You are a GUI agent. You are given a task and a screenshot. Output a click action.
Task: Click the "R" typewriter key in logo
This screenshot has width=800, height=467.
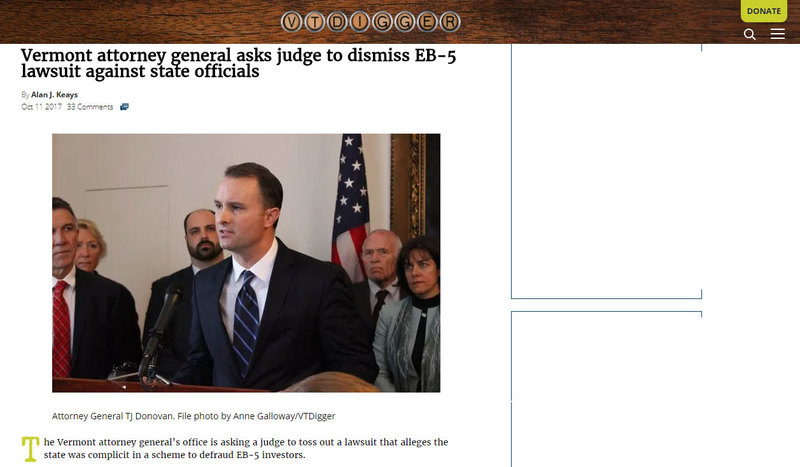tap(449, 22)
